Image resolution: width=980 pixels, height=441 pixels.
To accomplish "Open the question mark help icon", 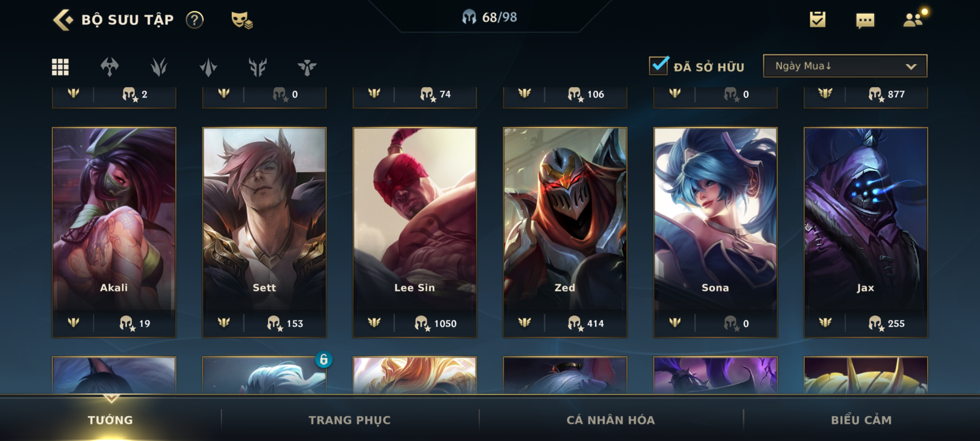I will [194, 20].
